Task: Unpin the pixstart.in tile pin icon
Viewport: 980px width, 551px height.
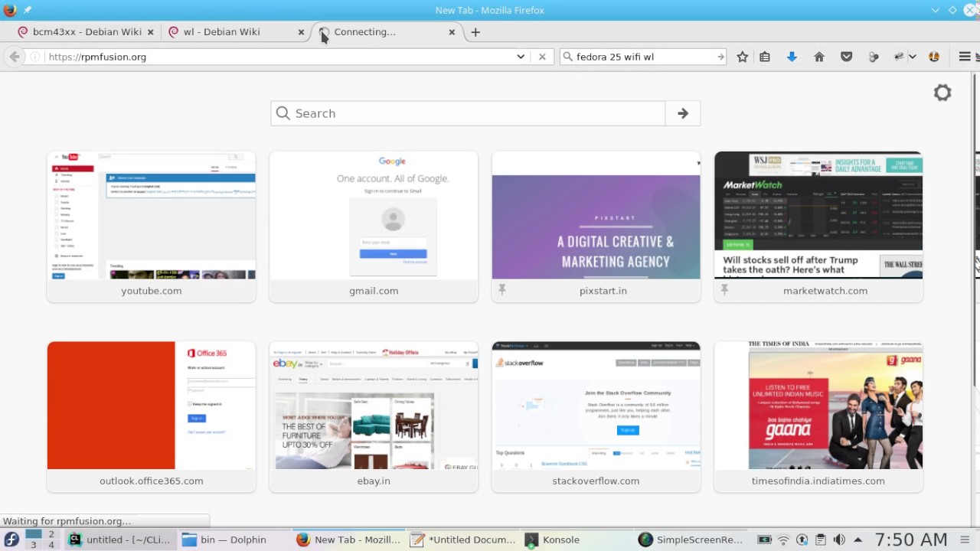Action: tap(502, 290)
